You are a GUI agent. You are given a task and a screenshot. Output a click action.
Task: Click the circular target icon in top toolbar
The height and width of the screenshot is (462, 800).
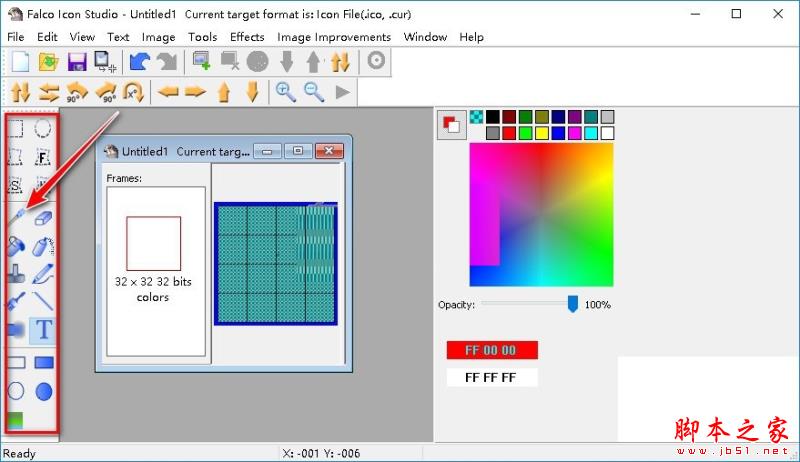click(x=376, y=61)
